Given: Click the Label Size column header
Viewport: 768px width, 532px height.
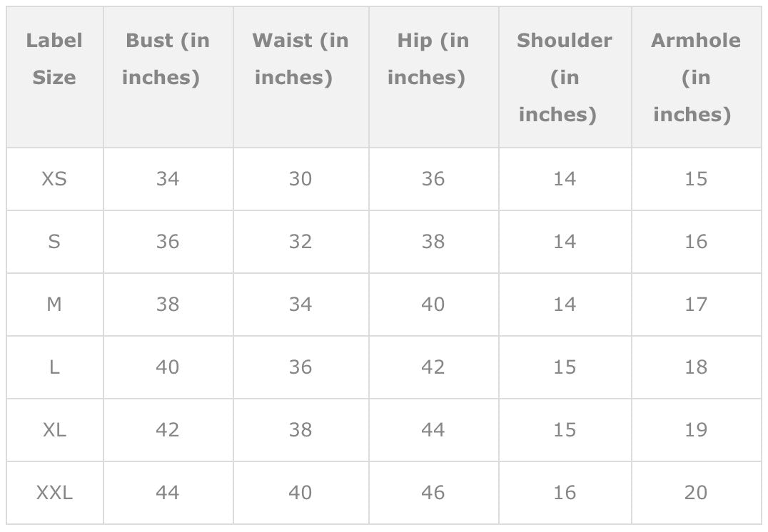Looking at the screenshot, I should (54, 59).
